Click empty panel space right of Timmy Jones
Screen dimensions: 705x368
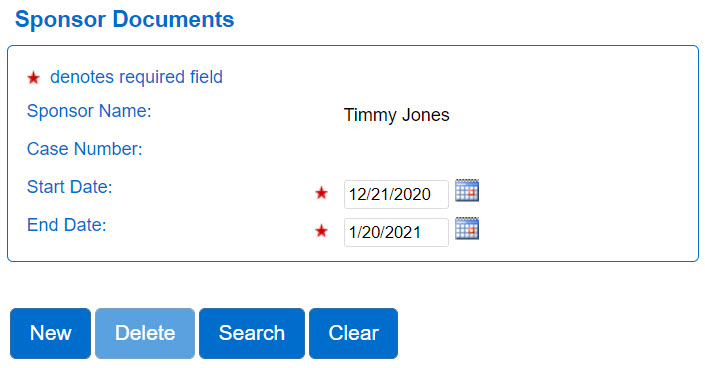571,115
